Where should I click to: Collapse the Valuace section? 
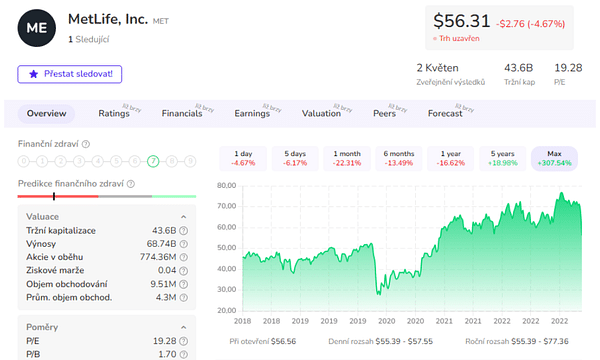184,217
